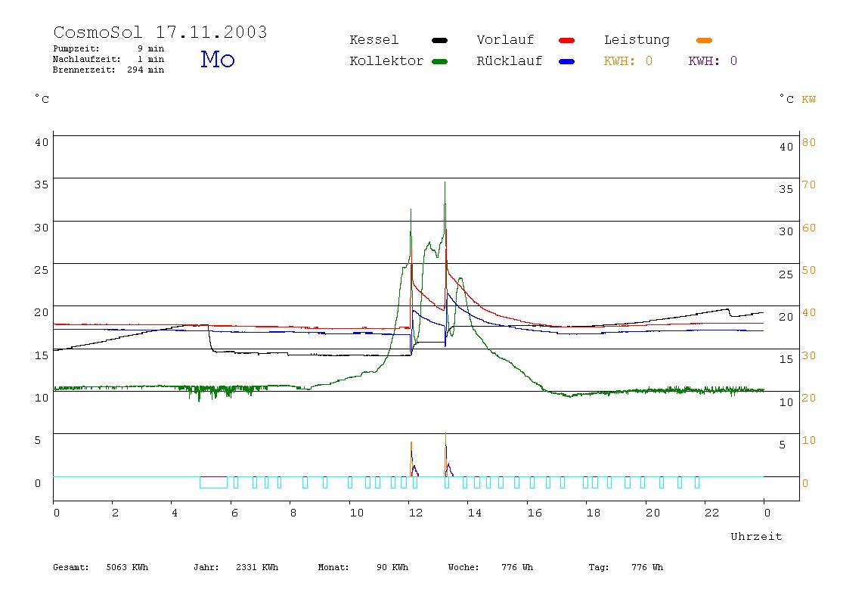Click hour 12 on the time axis

(416, 513)
